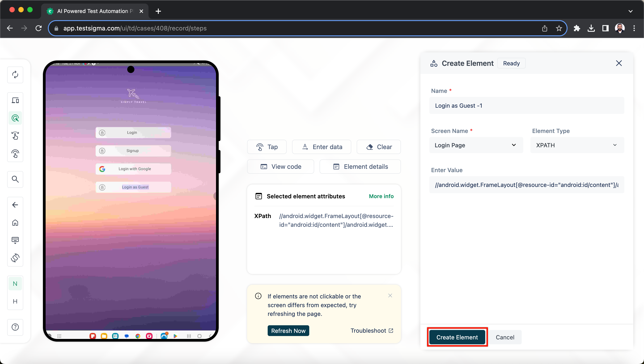Viewport: 644px width, 364px height.
Task: Click the Element details tab
Action: 360,167
